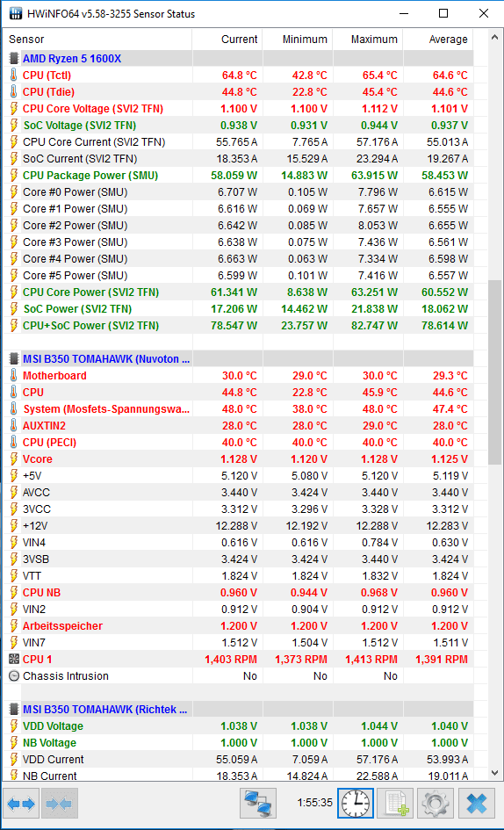Start logging with the sheet-plus button
Image resolution: width=504 pixels, height=830 pixels.
coord(396,804)
